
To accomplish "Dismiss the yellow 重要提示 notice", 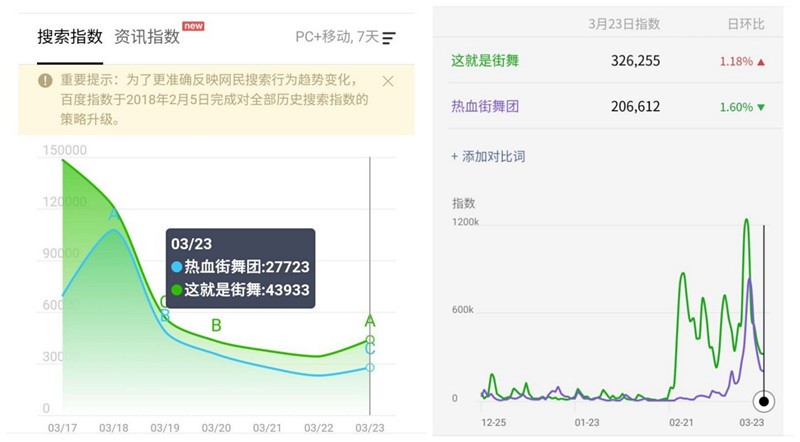I will coord(388,81).
